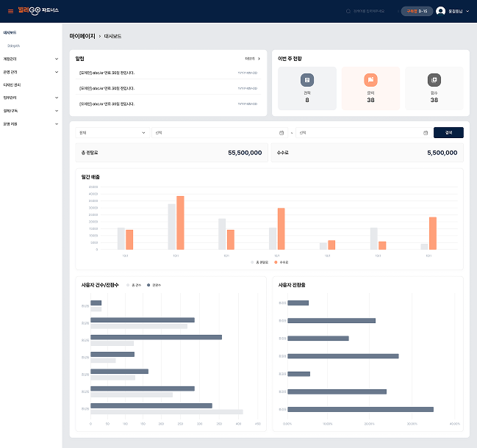Toggle the light gray 총 건수 legend dot

click(128, 285)
